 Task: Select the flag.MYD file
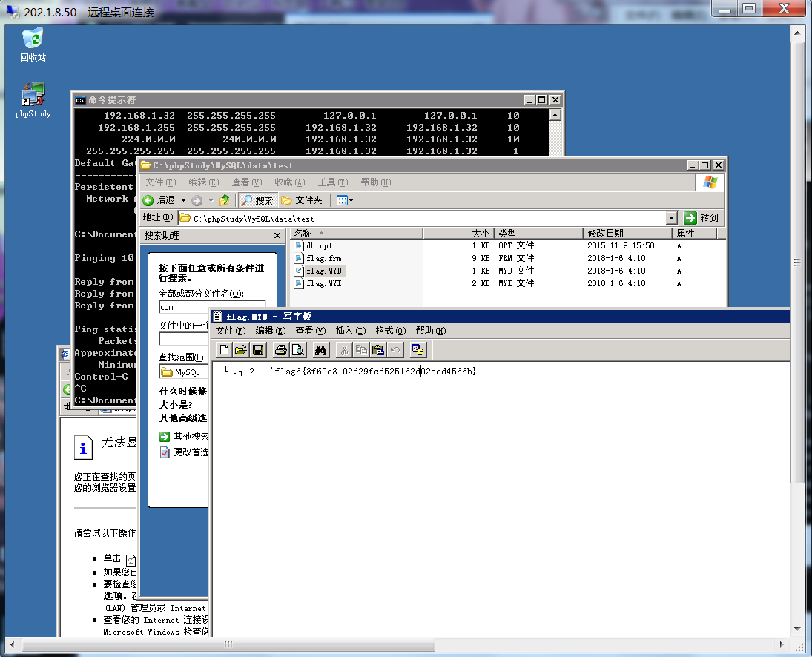click(318, 271)
